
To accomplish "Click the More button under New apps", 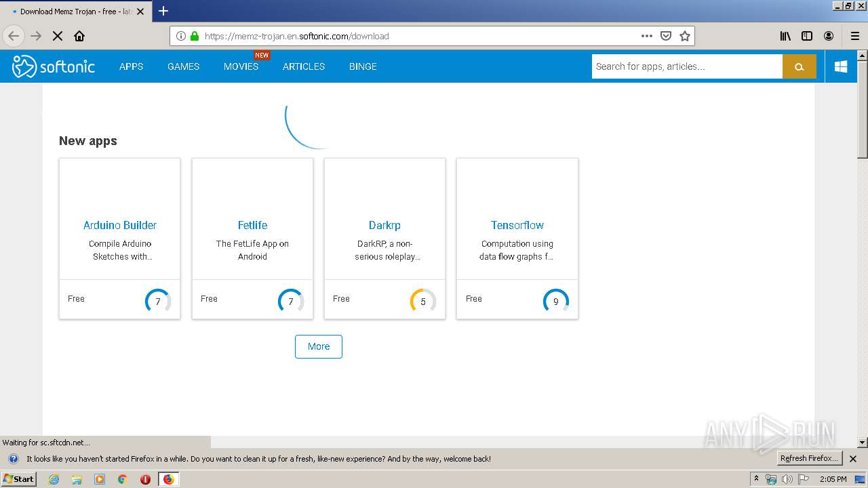I will [x=319, y=346].
